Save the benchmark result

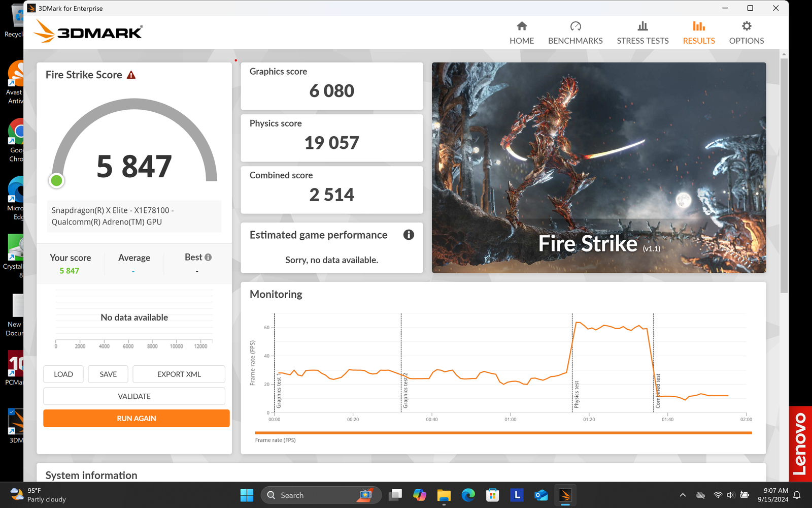click(x=108, y=374)
